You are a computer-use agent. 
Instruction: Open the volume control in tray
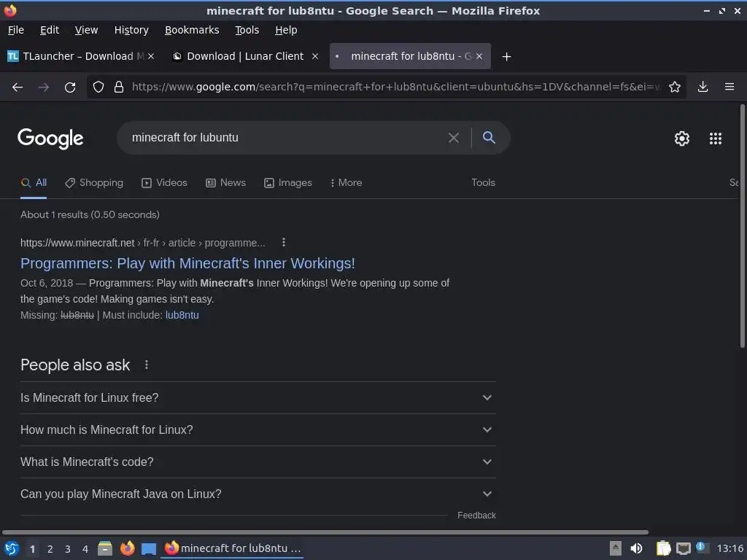[636, 548]
